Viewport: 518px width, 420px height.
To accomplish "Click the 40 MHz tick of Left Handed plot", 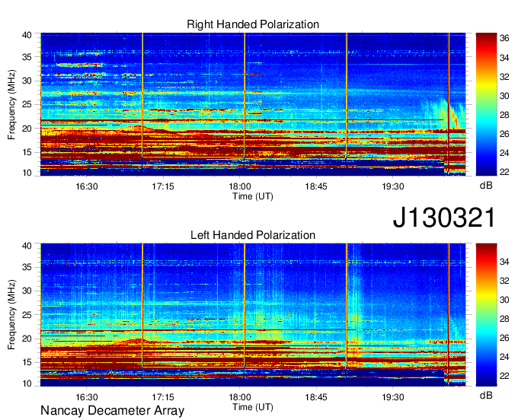I will point(27,246).
